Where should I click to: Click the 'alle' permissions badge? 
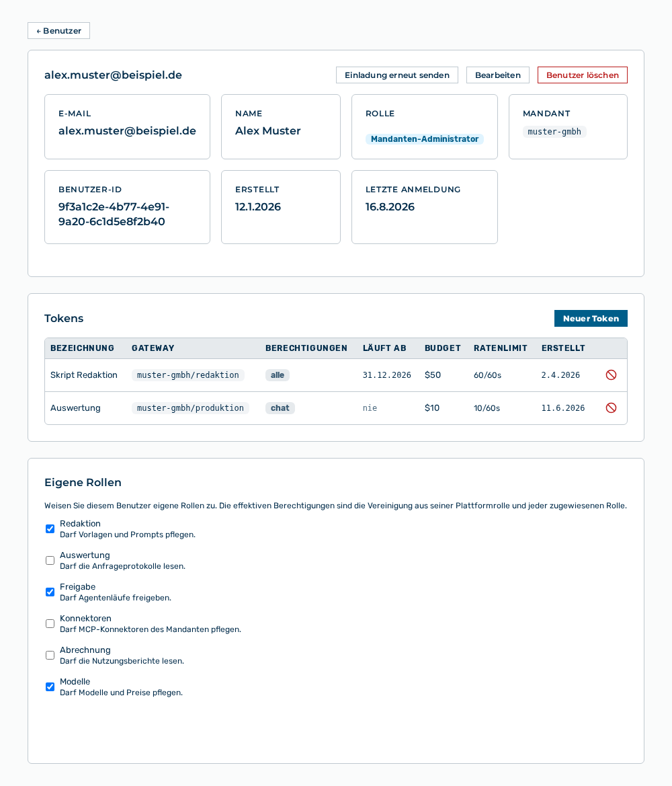[278, 375]
